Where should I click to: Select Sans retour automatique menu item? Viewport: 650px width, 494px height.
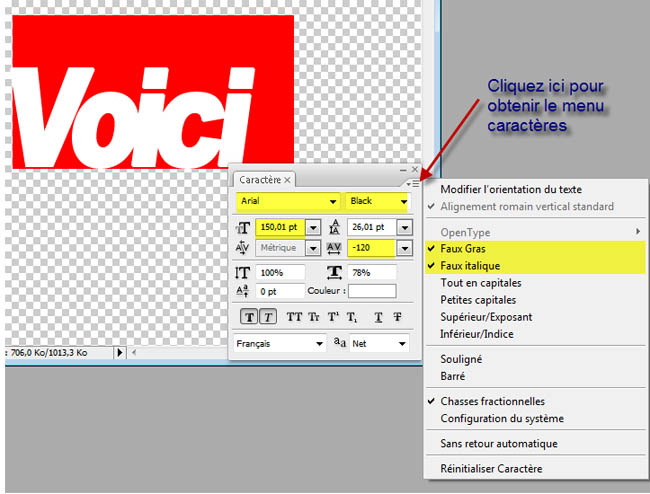[536, 444]
